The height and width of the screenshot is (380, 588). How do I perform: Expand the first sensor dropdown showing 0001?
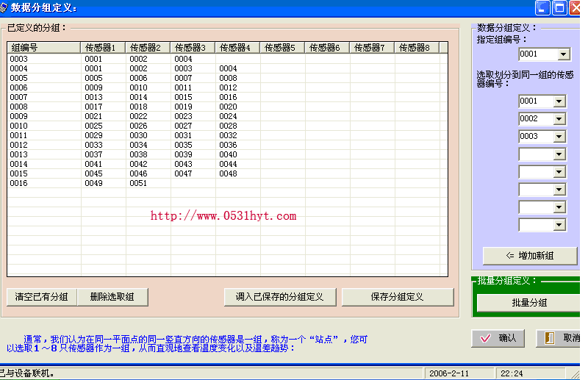point(559,101)
